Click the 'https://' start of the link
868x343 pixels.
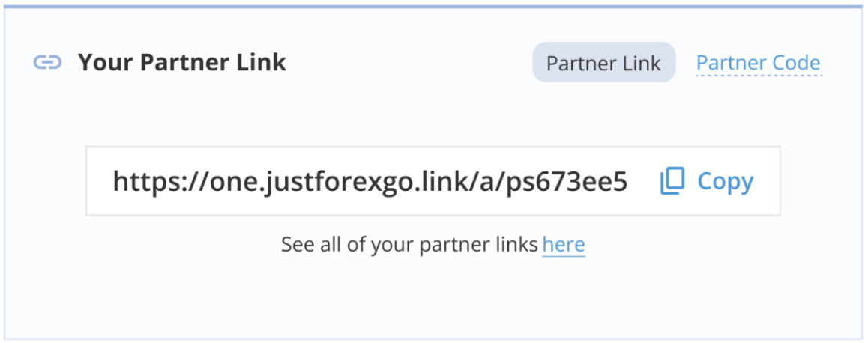160,181
